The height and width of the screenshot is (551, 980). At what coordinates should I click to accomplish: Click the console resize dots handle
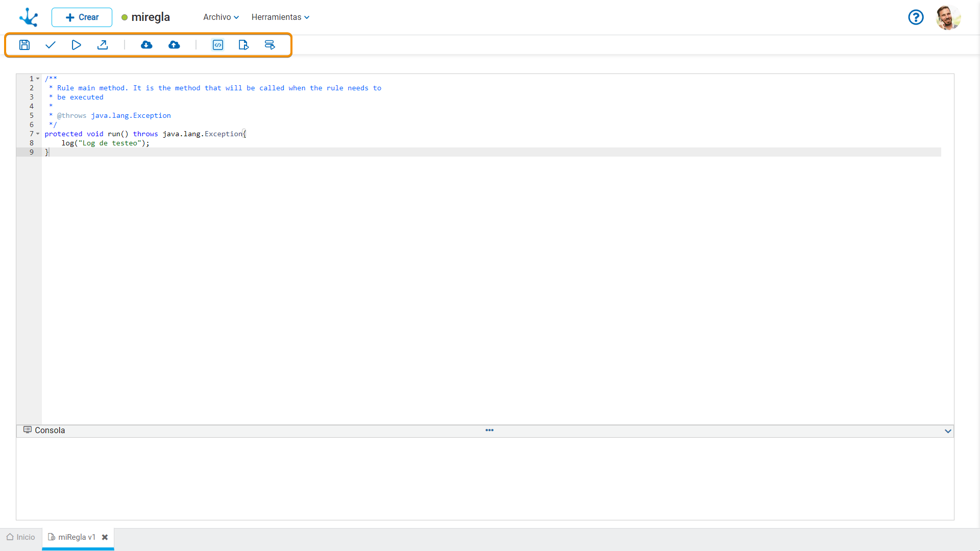489,430
